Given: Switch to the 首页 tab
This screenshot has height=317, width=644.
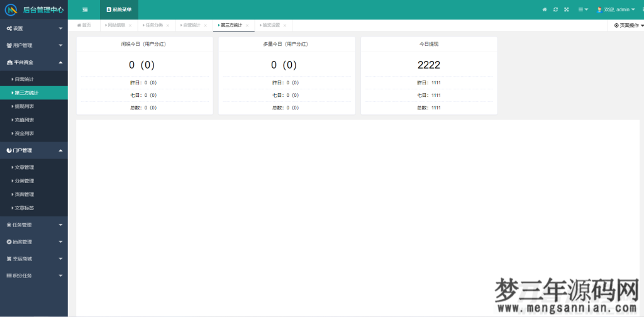Looking at the screenshot, I should coord(84,26).
